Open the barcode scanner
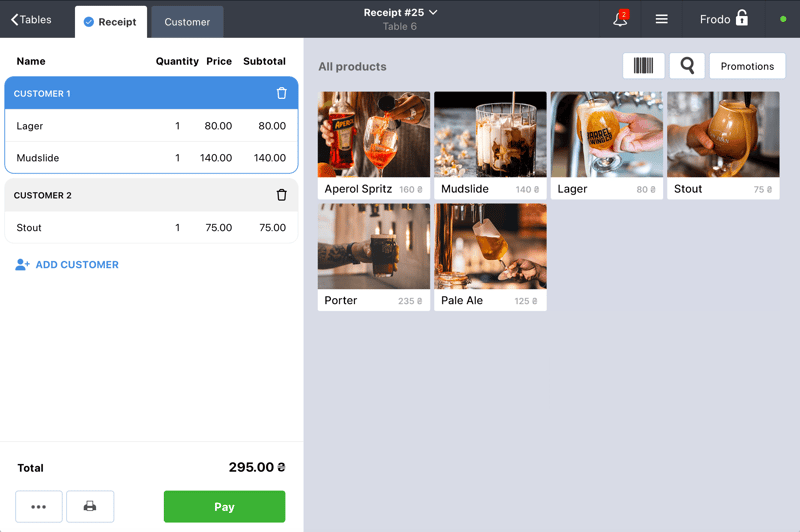Image resolution: width=800 pixels, height=532 pixels. click(643, 66)
